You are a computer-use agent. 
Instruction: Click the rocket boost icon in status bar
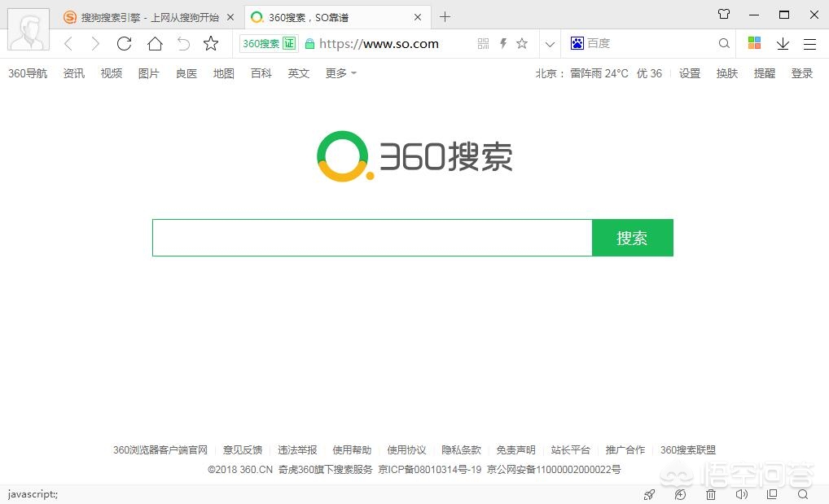(x=649, y=494)
